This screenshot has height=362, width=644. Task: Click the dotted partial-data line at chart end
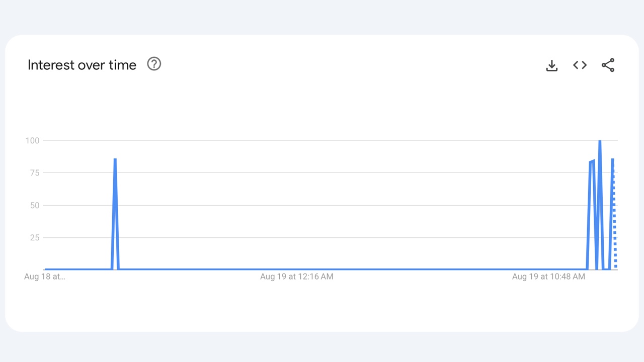click(x=614, y=216)
